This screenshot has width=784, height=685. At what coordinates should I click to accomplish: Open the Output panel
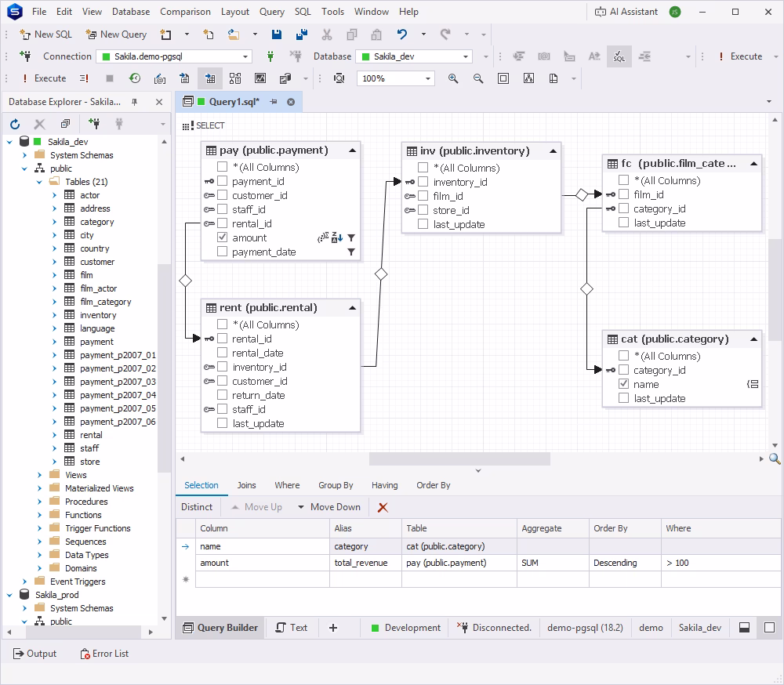pos(34,654)
